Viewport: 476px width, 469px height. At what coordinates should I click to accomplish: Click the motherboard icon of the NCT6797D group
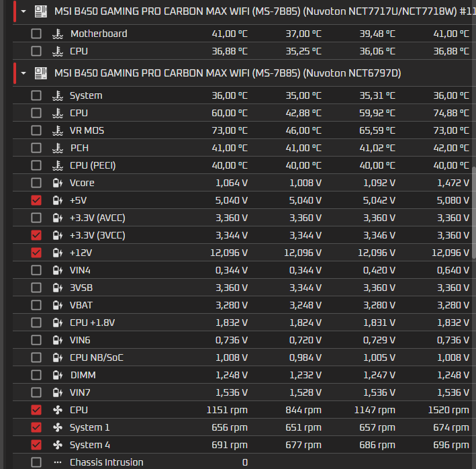[x=41, y=73]
